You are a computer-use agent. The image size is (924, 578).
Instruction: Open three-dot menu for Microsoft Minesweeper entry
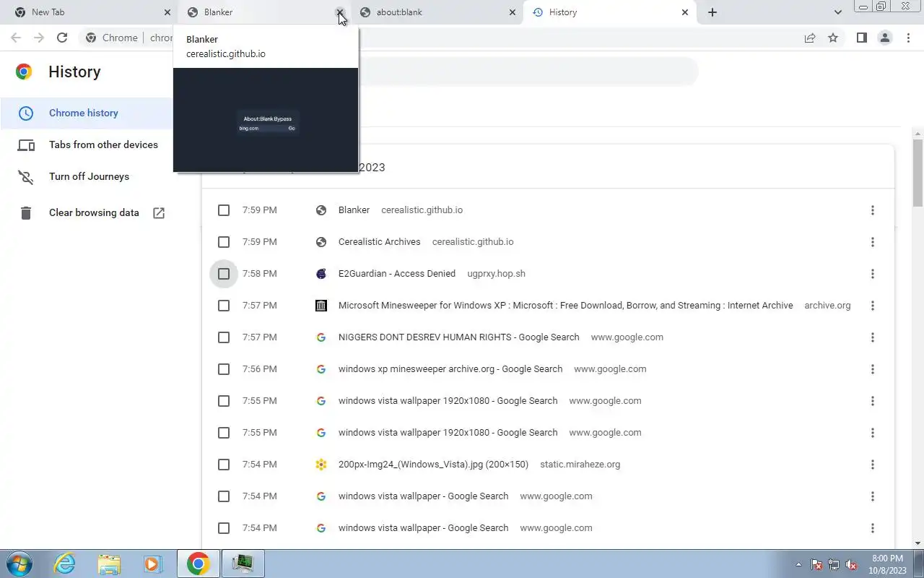872,306
